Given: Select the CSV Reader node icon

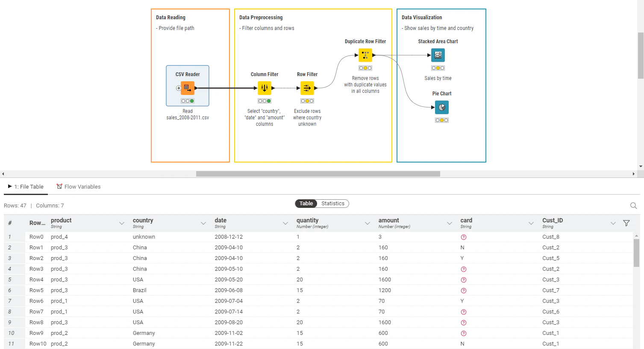Looking at the screenshot, I should point(187,88).
